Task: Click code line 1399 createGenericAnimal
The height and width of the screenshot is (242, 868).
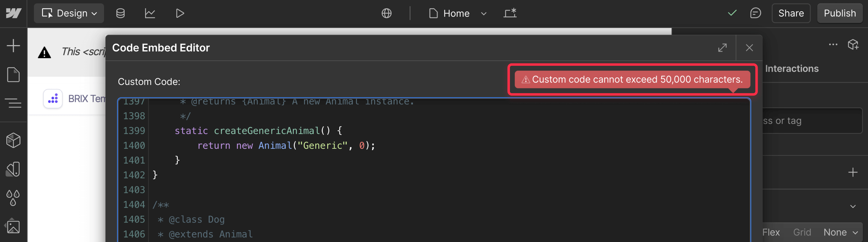Action: [x=258, y=130]
